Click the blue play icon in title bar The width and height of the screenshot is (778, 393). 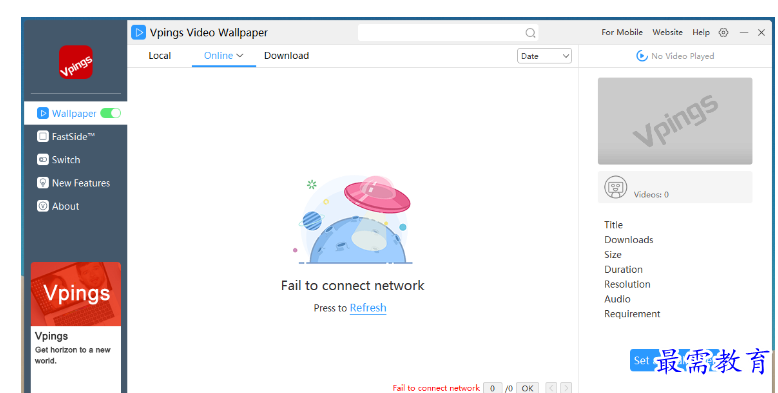click(138, 33)
